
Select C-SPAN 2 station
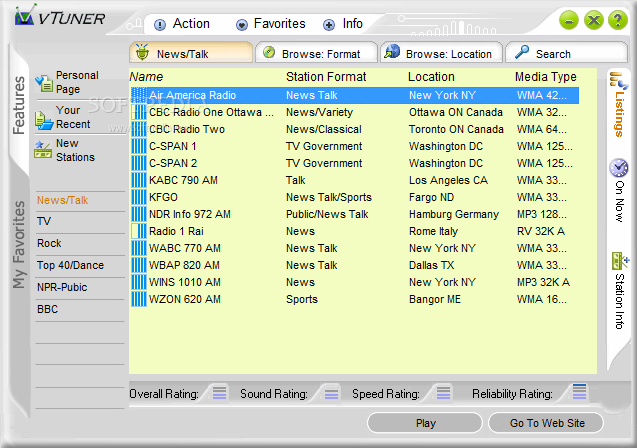pos(355,163)
